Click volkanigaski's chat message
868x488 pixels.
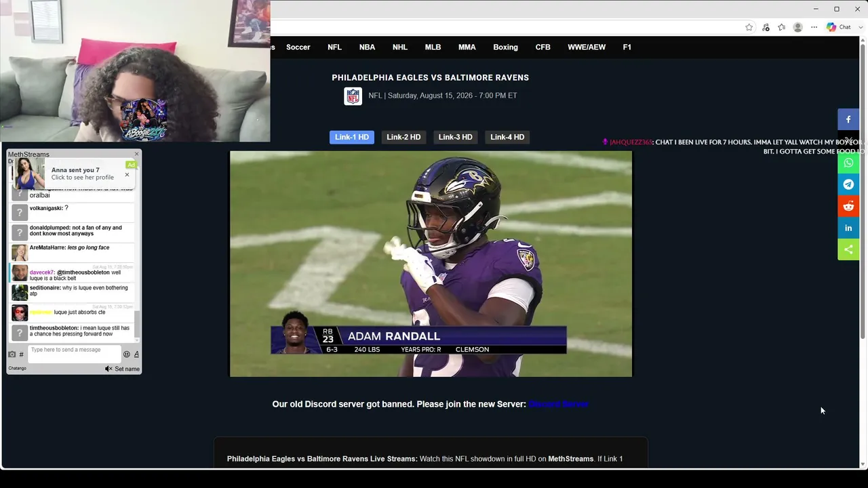[x=49, y=208]
